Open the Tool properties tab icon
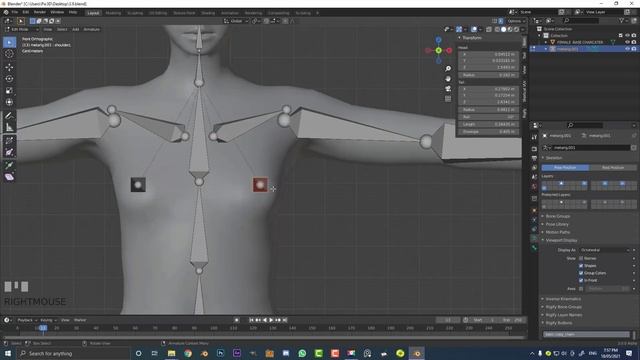 click(x=534, y=138)
